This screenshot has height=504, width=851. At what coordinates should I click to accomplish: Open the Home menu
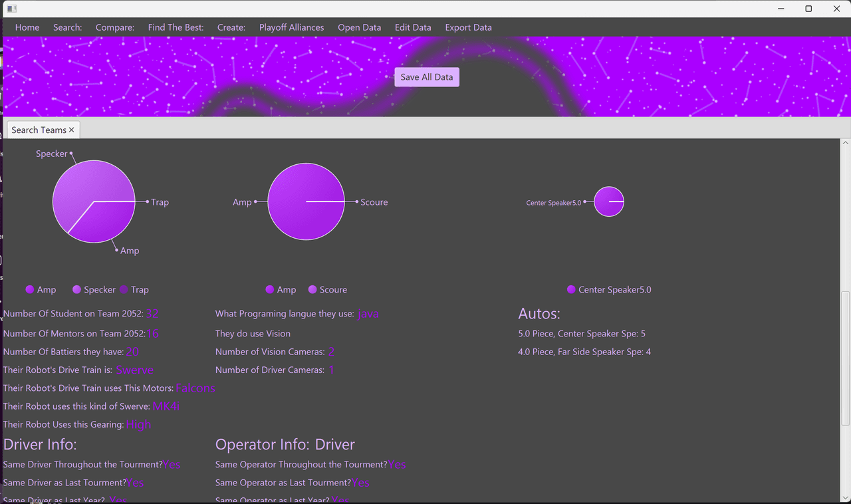(x=27, y=27)
